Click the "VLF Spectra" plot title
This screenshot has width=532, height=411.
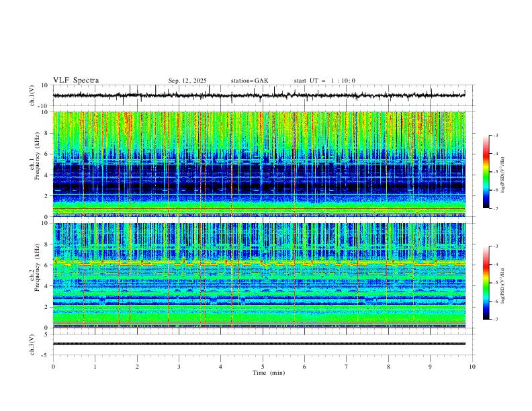(76, 81)
